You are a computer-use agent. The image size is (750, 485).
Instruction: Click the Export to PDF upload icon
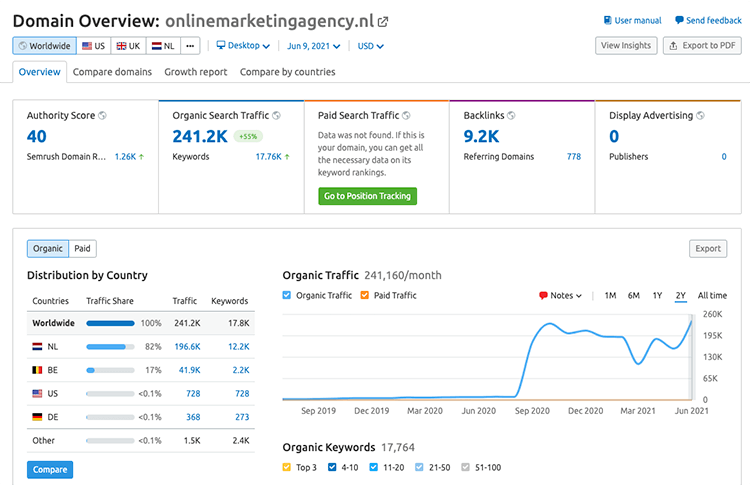point(673,46)
